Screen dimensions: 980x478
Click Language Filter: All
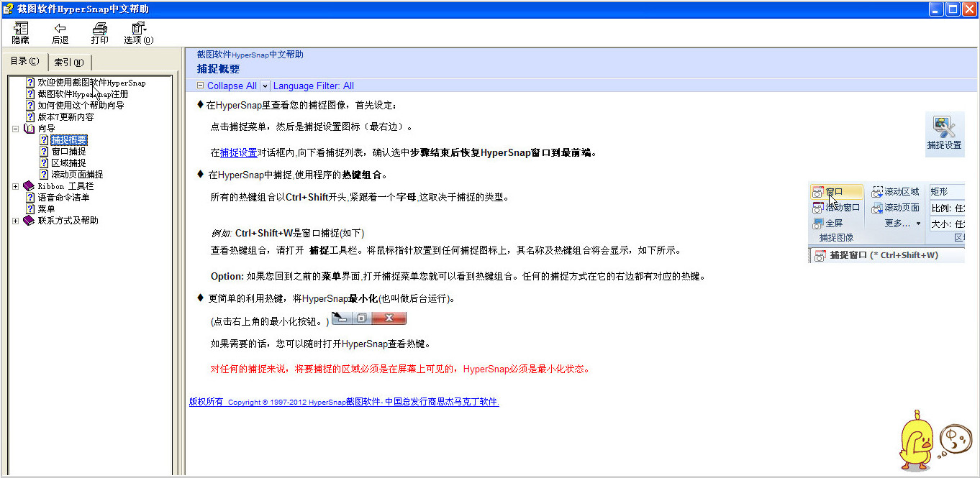(314, 86)
